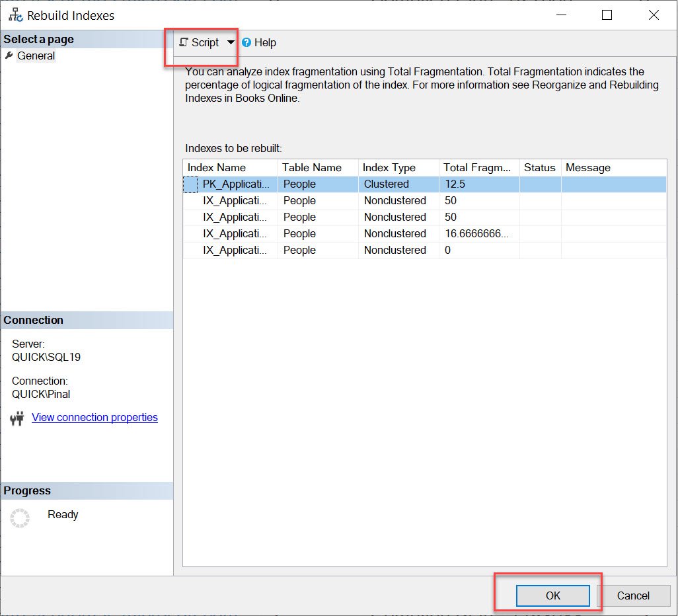Click the Cancel button
The height and width of the screenshot is (616, 678).
[x=633, y=596]
